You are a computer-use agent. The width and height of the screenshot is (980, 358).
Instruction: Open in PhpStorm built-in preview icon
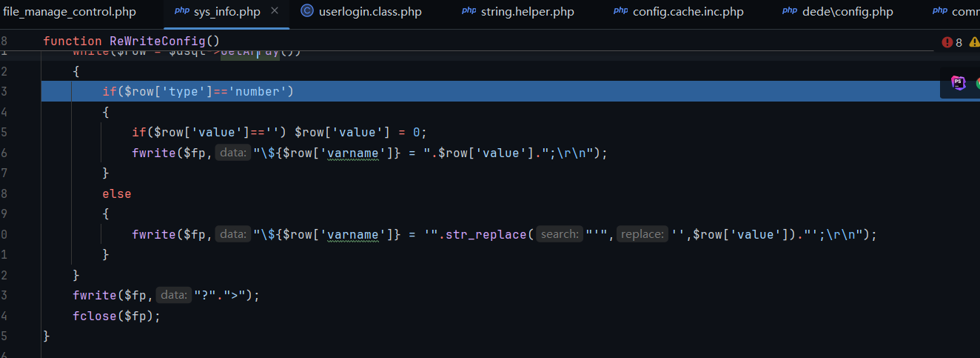point(959,82)
